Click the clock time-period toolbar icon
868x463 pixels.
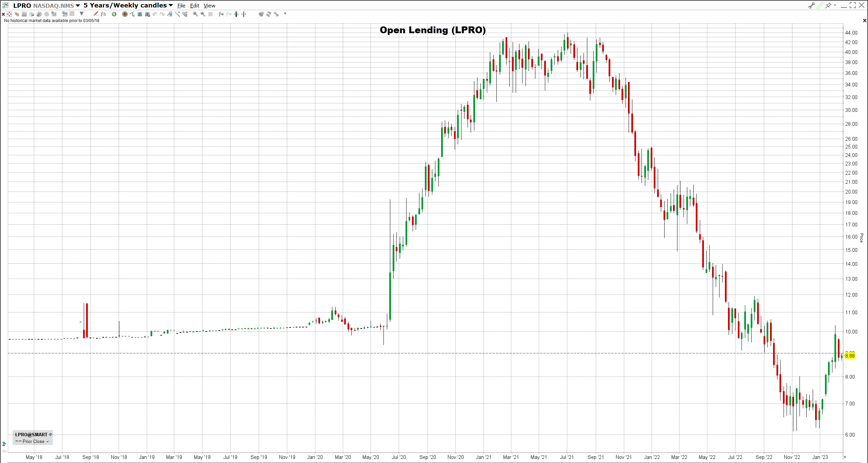tap(39, 14)
